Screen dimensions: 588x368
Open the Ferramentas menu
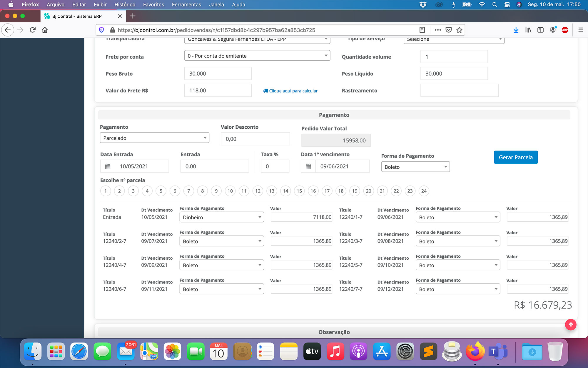[186, 5]
